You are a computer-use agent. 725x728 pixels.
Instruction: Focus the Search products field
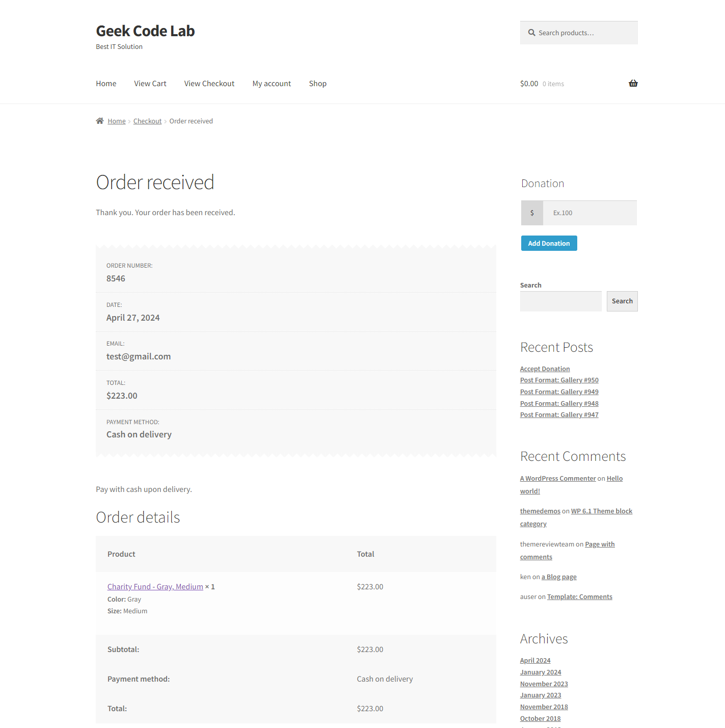tap(579, 33)
